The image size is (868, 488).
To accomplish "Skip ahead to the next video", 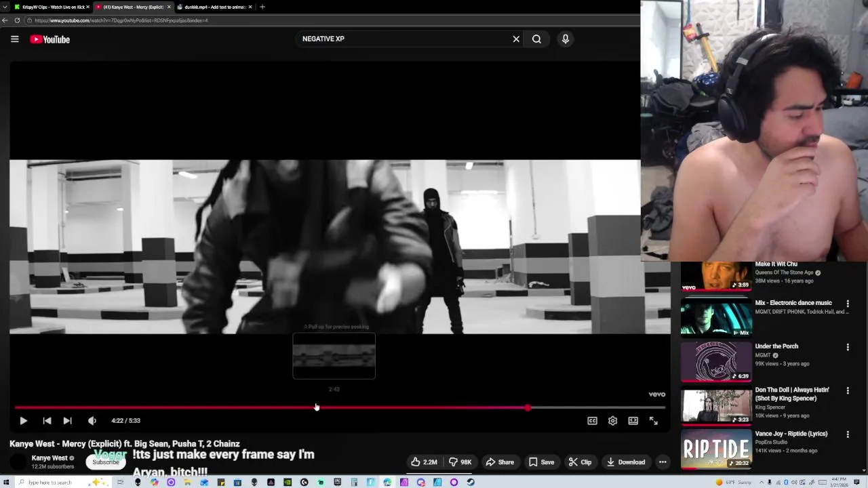I will (x=67, y=421).
